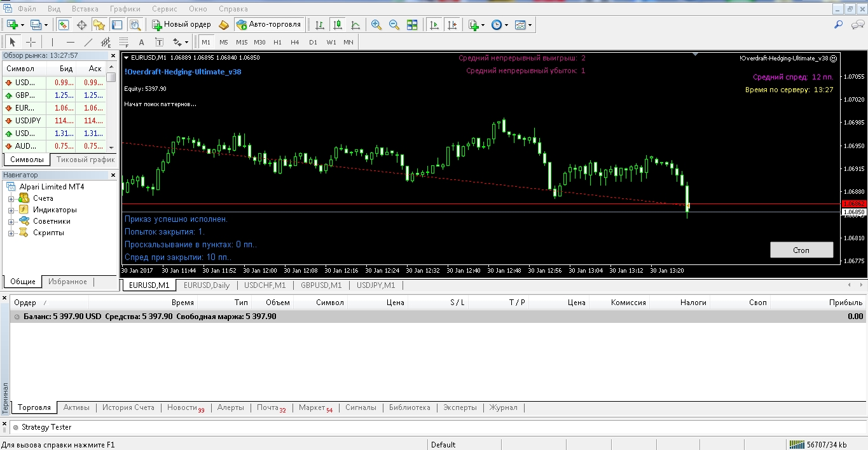
Task: Toggle the Terminal window icon
Action: [x=117, y=25]
